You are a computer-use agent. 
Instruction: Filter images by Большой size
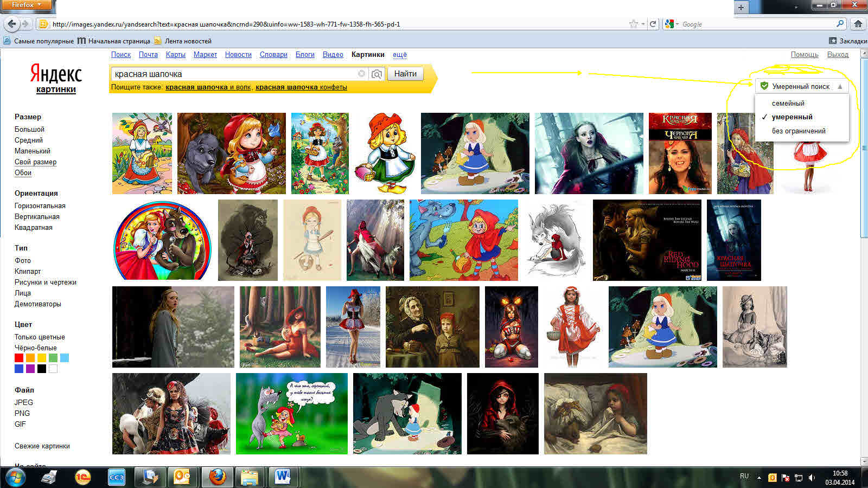click(x=29, y=129)
